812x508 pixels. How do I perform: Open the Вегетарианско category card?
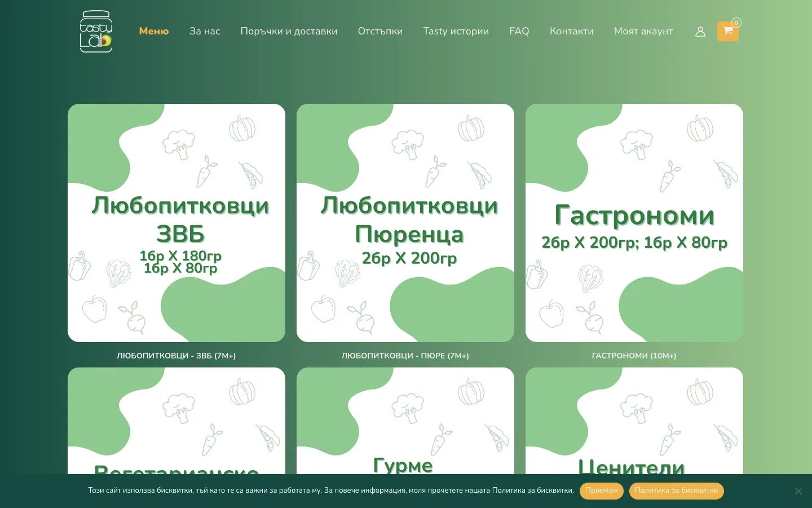click(176, 421)
